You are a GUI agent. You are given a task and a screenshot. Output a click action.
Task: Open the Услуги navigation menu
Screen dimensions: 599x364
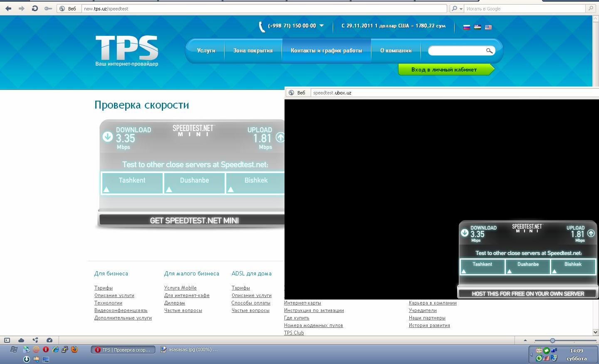[x=206, y=50]
